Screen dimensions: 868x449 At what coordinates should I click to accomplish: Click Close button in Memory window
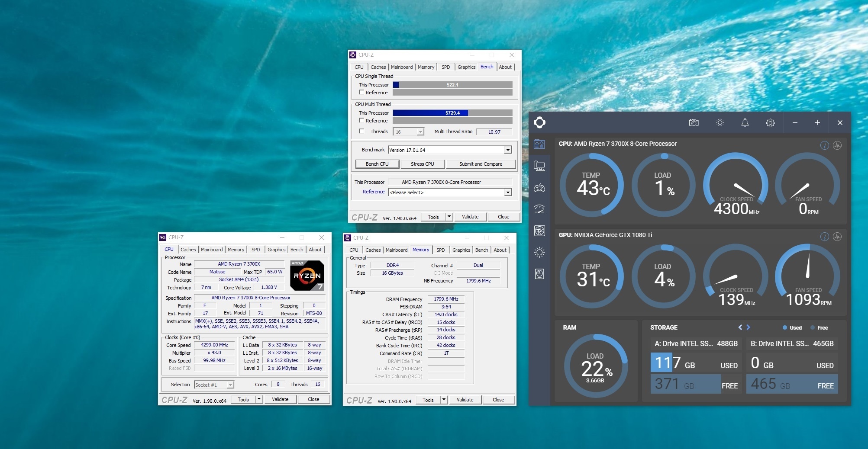(498, 400)
